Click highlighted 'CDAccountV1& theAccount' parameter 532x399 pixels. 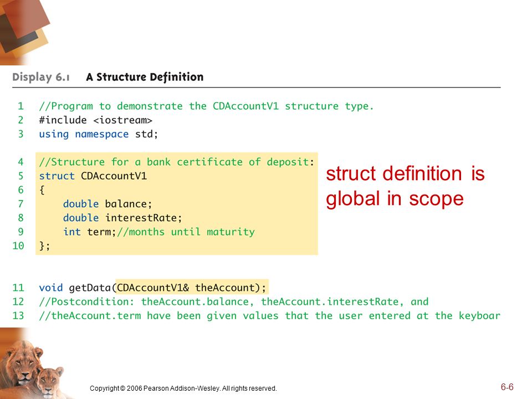pos(186,288)
